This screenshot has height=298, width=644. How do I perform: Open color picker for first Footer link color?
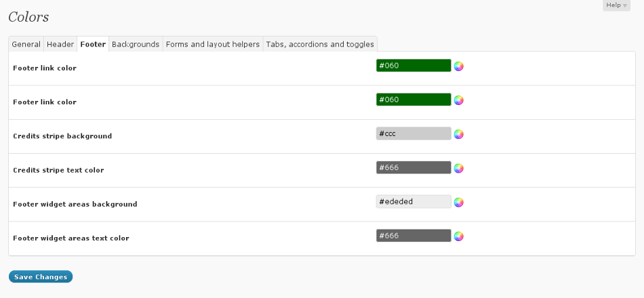(x=459, y=66)
